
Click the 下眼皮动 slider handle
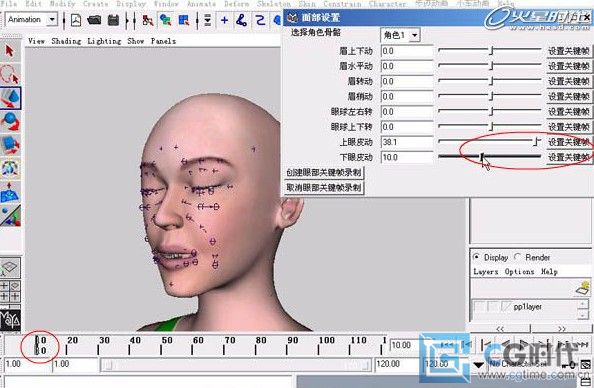pyautogui.click(x=482, y=156)
